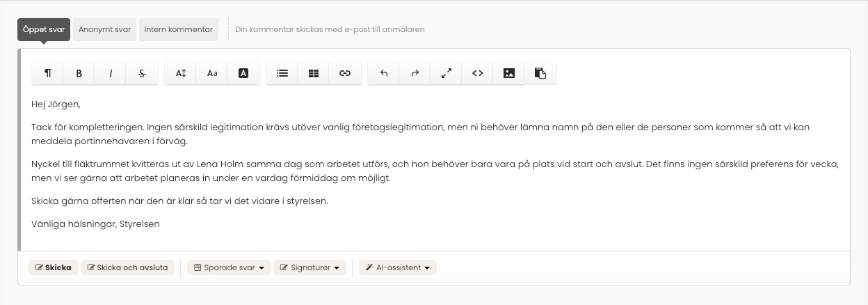Insert a bulleted list
Viewport: 868px width, 305px height.
(x=282, y=73)
